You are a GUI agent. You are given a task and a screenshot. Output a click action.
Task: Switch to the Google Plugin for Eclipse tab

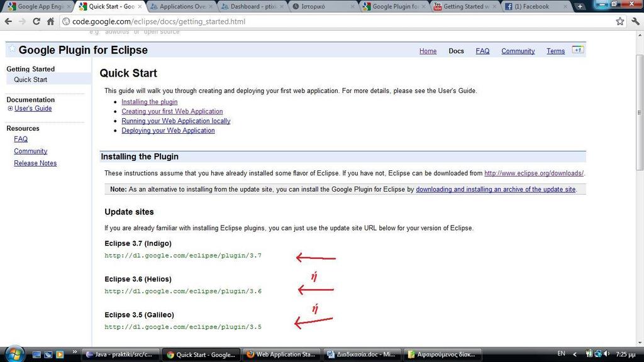tap(394, 6)
